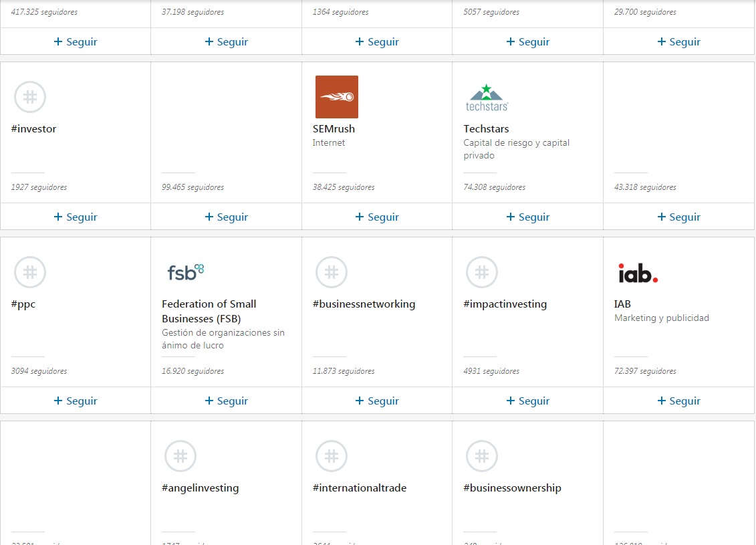The image size is (756, 545).
Task: Follow Techstars via Seguir
Action: click(528, 217)
